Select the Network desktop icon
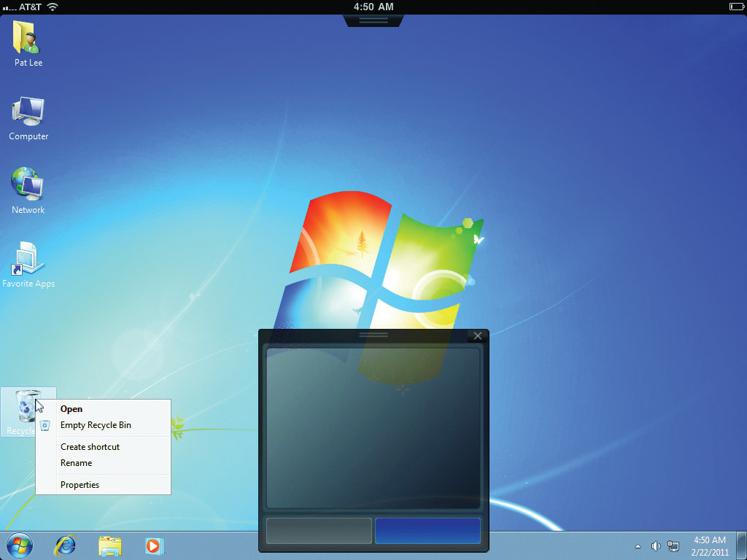747x560 pixels. [x=28, y=187]
